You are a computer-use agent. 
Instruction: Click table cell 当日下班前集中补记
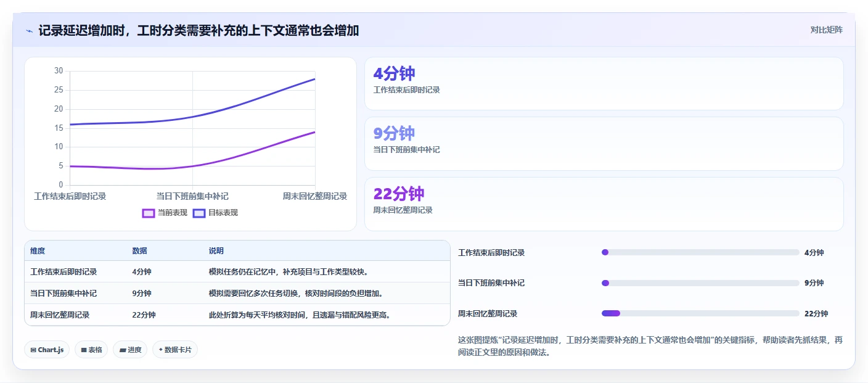coord(63,294)
